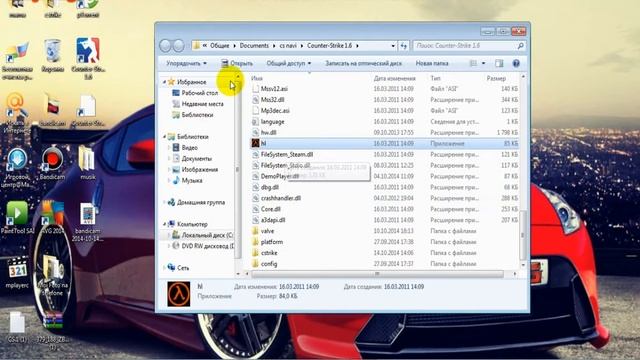Viewport: 640px width, 360px height.
Task: Select Локальный диск (C:) in tree
Action: pos(202,235)
